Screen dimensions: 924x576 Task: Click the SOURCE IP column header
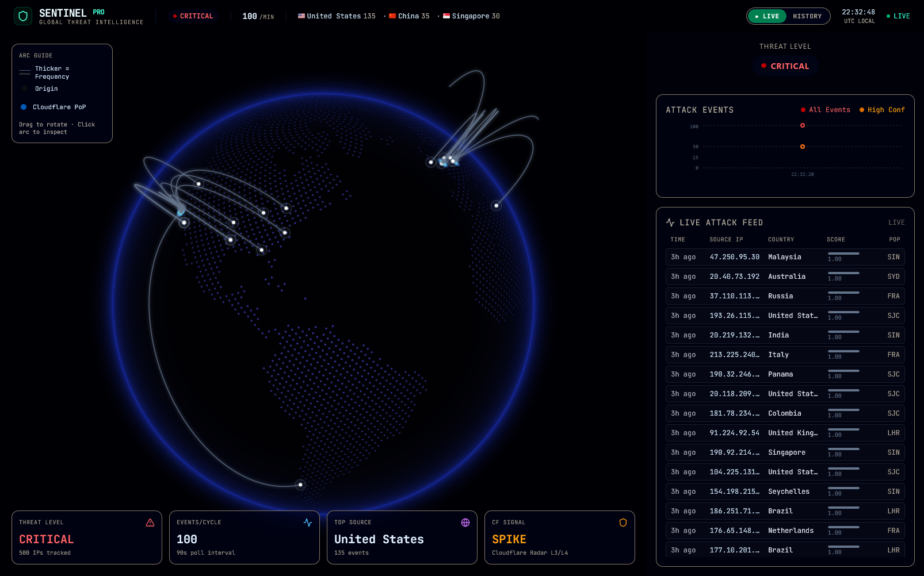click(x=726, y=240)
